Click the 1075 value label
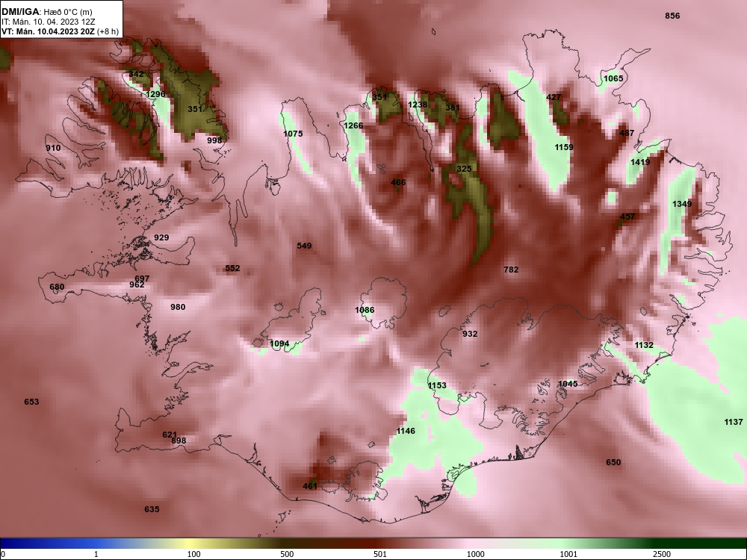The image size is (747, 560). (x=293, y=134)
